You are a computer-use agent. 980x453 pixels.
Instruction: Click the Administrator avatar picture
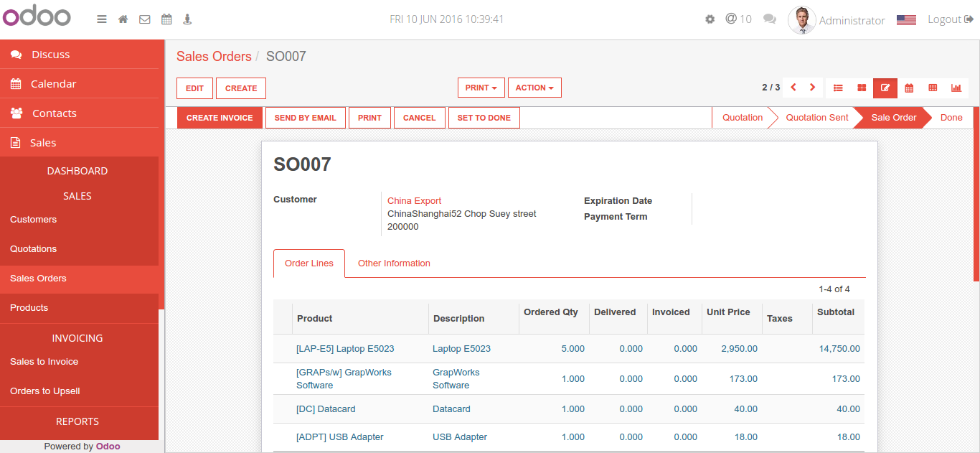801,20
